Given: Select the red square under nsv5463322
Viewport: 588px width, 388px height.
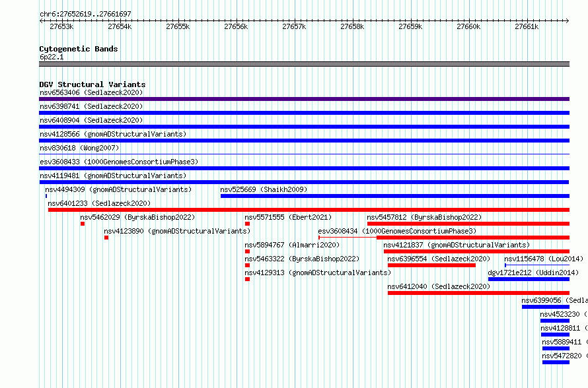Looking at the screenshot, I should [x=247, y=265].
